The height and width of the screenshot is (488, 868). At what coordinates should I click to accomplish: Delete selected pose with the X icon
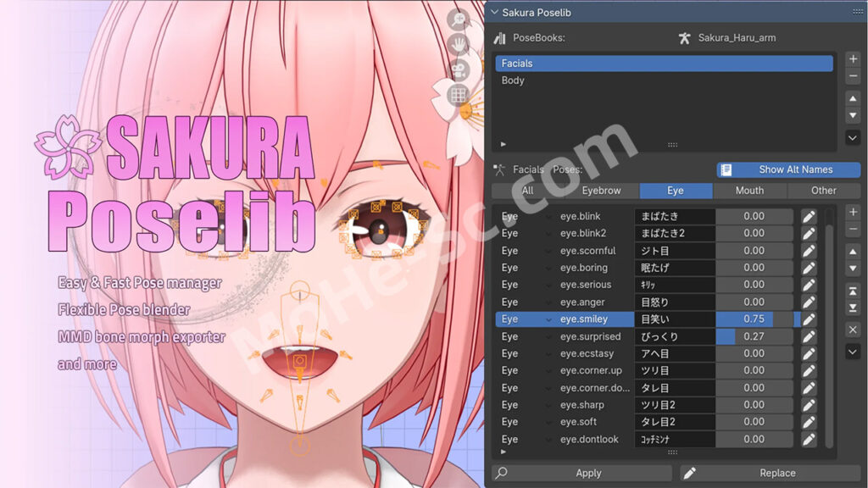[x=853, y=329]
